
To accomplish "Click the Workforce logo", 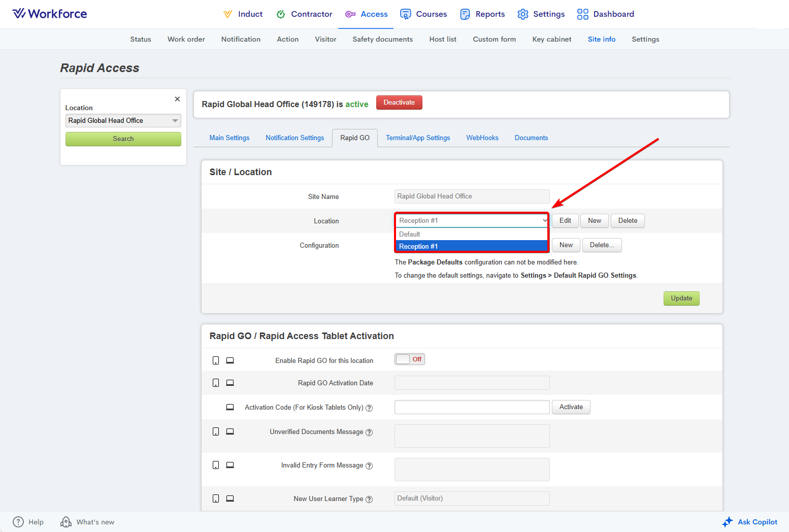I will (x=50, y=14).
